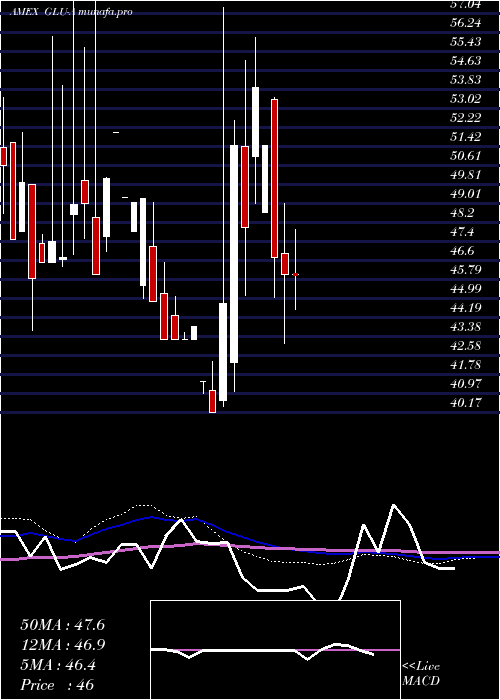
Task: Click the 52.22 price axis label
Action: 465,118
